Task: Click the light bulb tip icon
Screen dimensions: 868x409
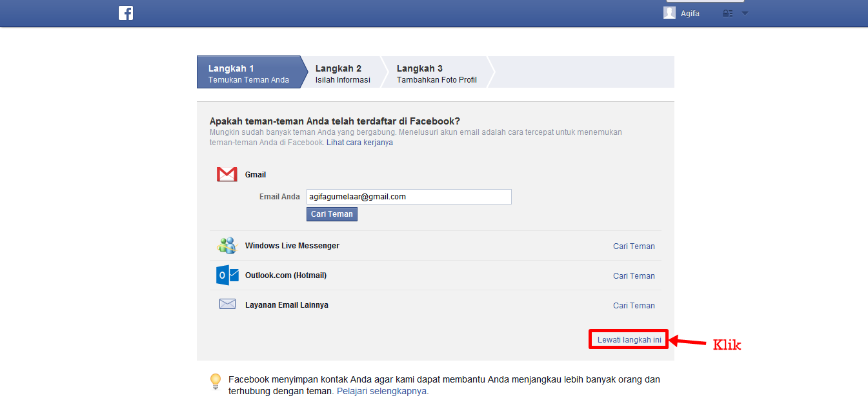Action: [216, 382]
